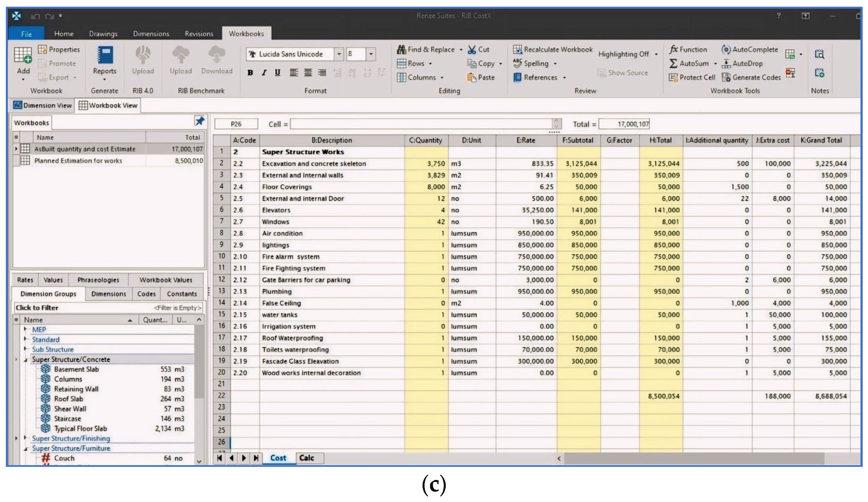Toggle underline formatting
The width and height of the screenshot is (868, 502).
coord(277,73)
